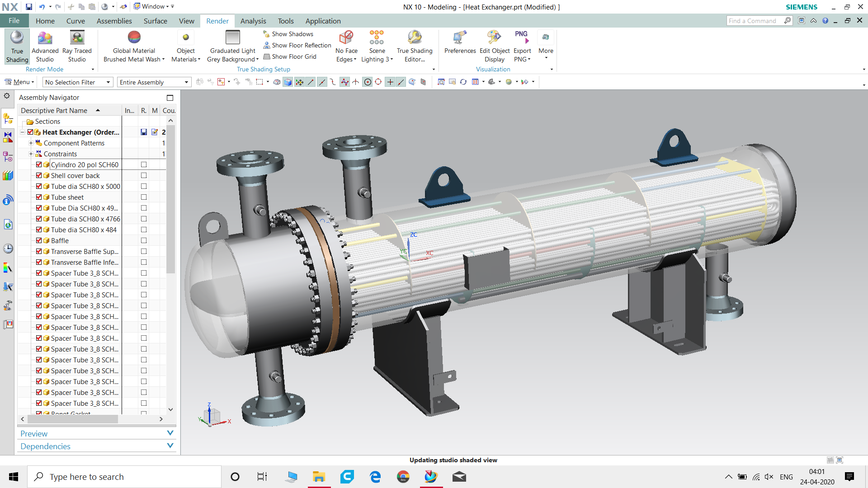Screen dimensions: 868x488
Task: Open History clock sidebar icon
Action: (x=8, y=249)
